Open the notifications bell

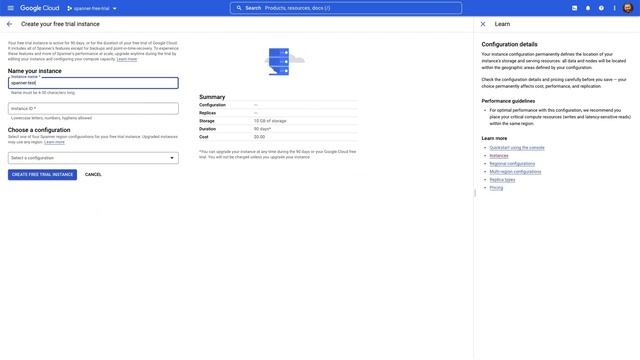click(x=588, y=8)
